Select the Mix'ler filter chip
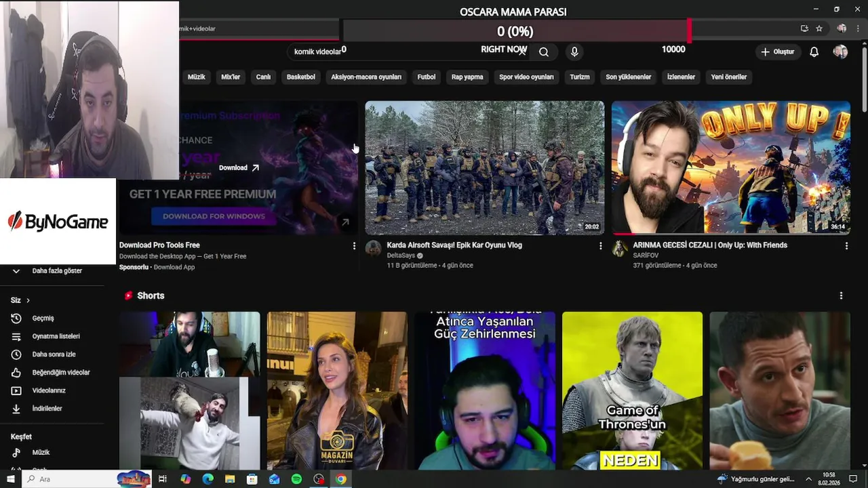 click(x=231, y=77)
